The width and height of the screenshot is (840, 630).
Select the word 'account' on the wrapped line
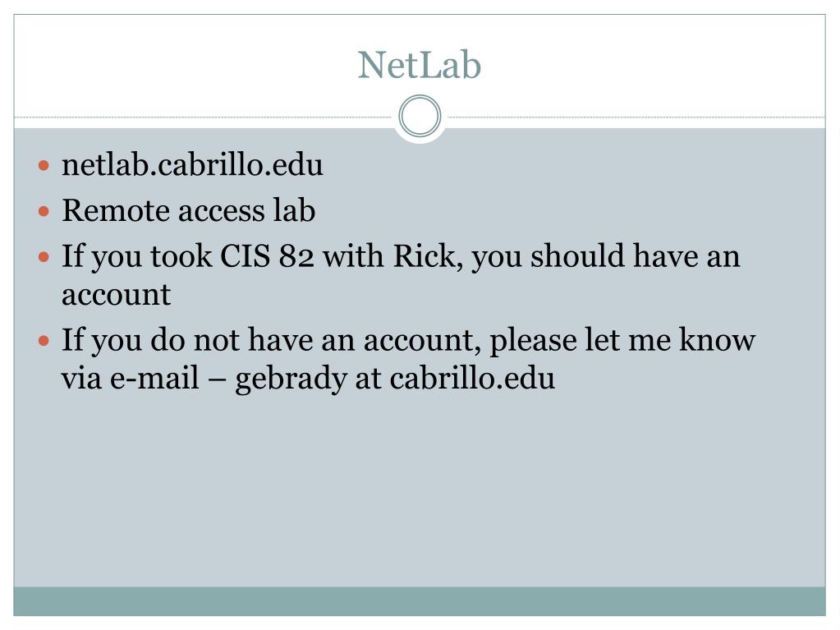pos(117,295)
